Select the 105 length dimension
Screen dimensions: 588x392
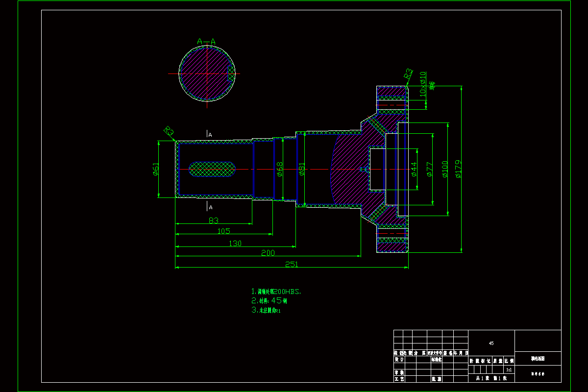(x=224, y=231)
